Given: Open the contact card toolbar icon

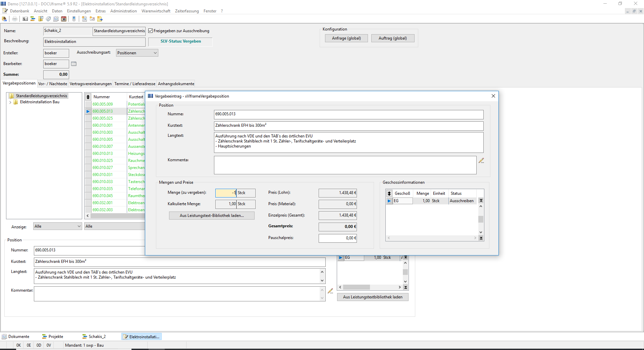Looking at the screenshot, I should click(25, 19).
